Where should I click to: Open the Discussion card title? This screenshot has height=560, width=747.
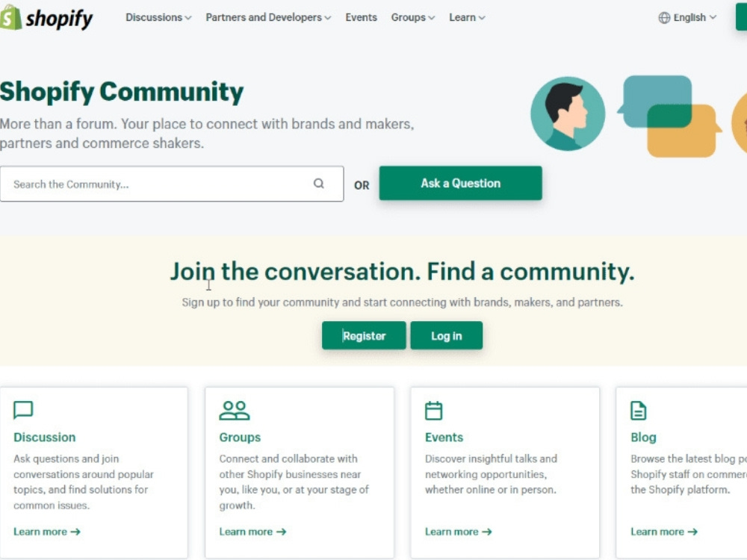point(44,437)
